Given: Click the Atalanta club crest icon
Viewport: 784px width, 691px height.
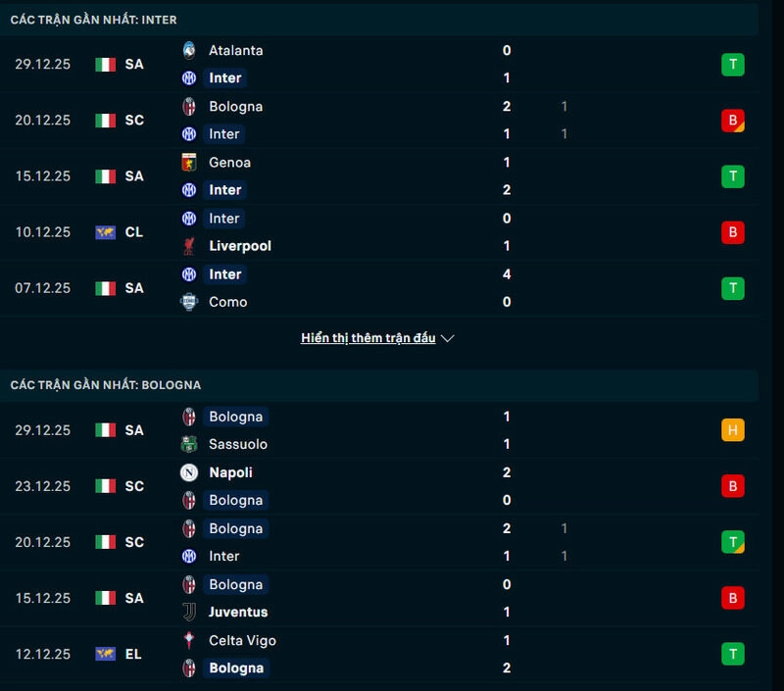Looking at the screenshot, I should point(192,50).
